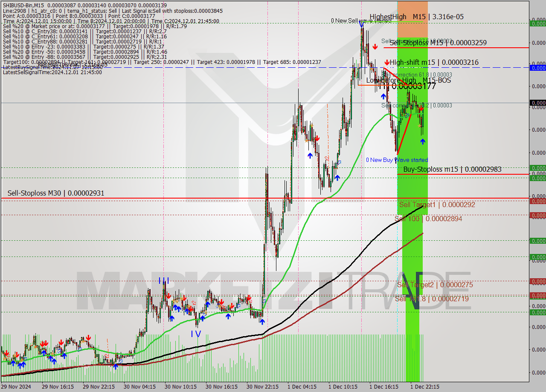Screen dimensions: 546x392
Task: Click the large '0.00003177' price label
Action: tap(414, 86)
